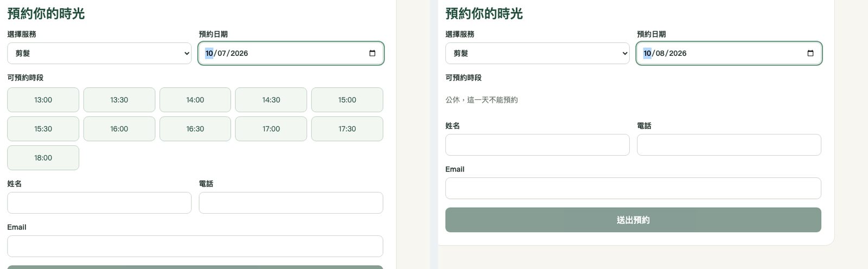Focus the Email field in left form
Viewport: 868px width, 269px height.
tap(195, 246)
